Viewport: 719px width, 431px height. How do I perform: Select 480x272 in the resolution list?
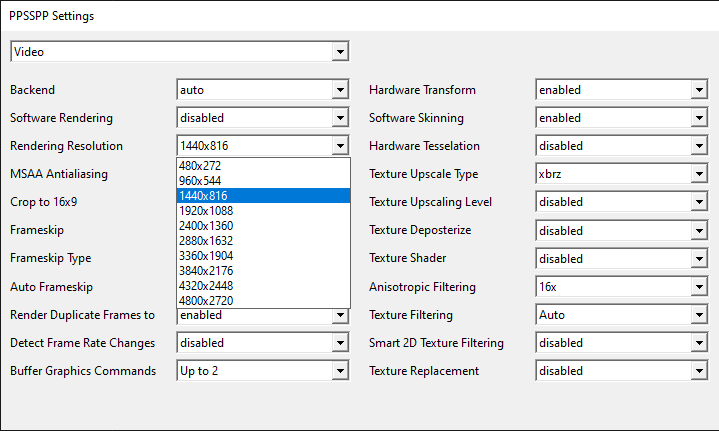tap(263, 166)
